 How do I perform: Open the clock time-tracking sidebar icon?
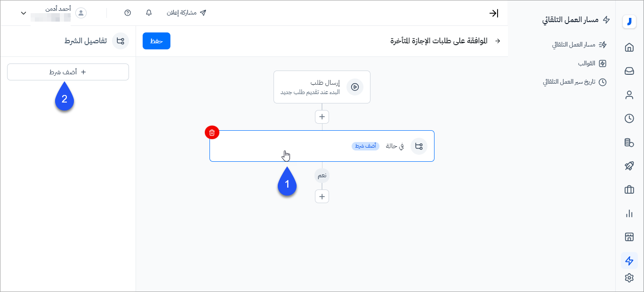(x=629, y=118)
